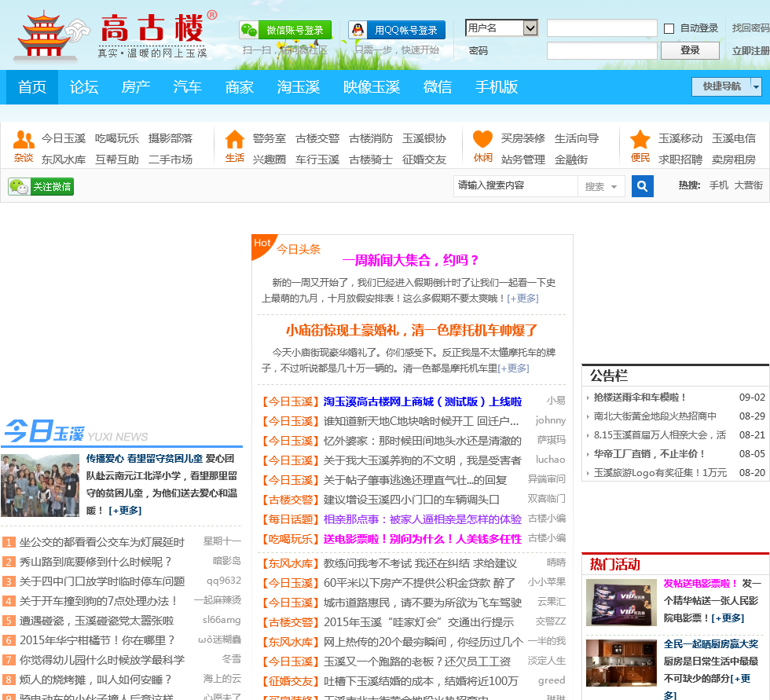Open the 买房装修 link
The height and width of the screenshot is (700, 770).
pyautogui.click(x=523, y=138)
